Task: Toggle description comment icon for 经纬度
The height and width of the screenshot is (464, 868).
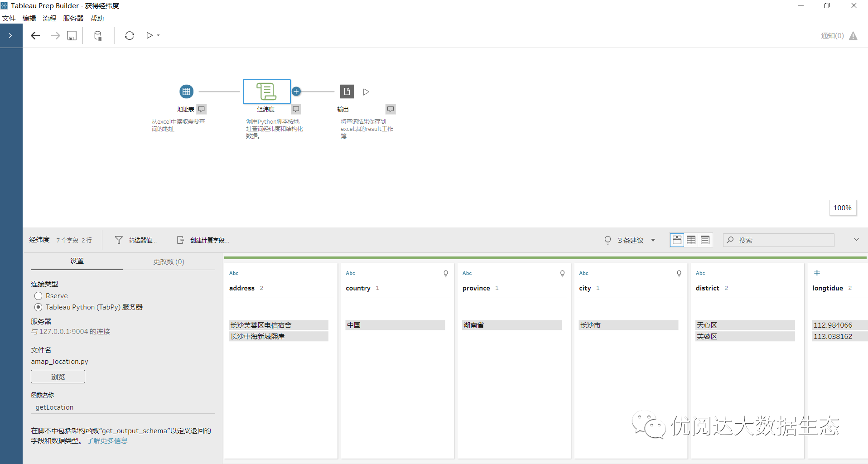Action: pyautogui.click(x=296, y=109)
